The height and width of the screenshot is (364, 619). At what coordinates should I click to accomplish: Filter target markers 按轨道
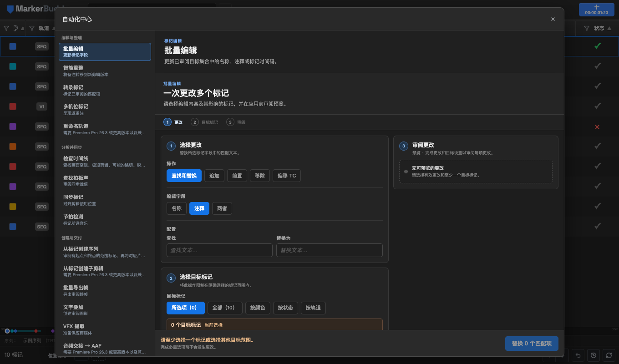[313, 308]
